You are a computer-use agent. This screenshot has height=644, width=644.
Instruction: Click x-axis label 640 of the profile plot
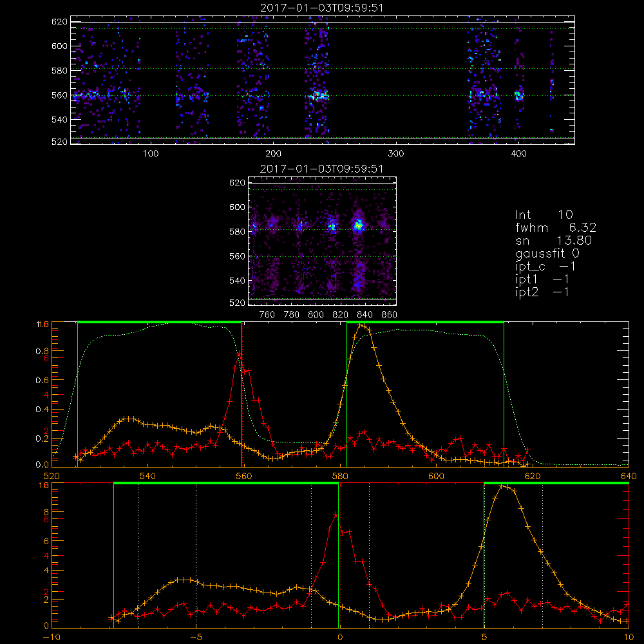tap(629, 476)
